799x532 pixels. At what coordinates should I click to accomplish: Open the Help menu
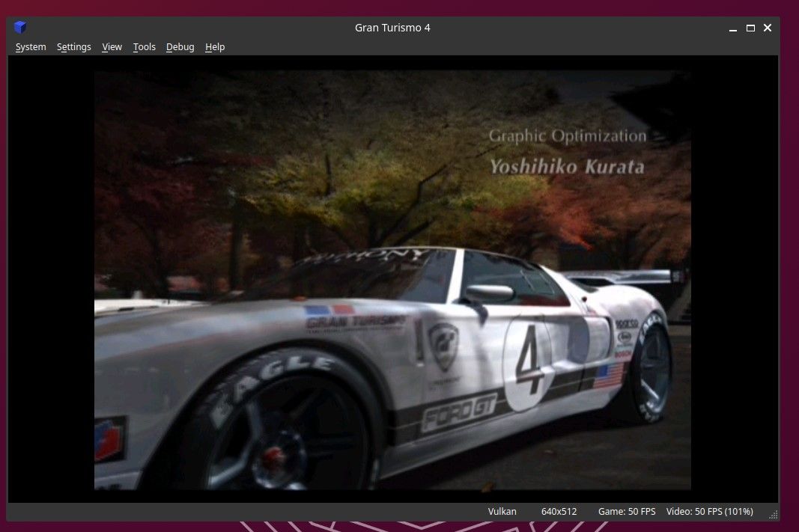click(x=214, y=47)
